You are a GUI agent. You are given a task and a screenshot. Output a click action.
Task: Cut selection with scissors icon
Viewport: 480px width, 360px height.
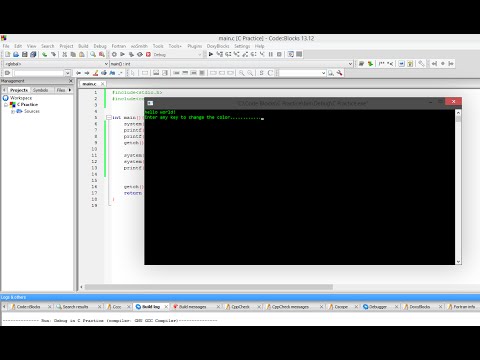coord(64,54)
